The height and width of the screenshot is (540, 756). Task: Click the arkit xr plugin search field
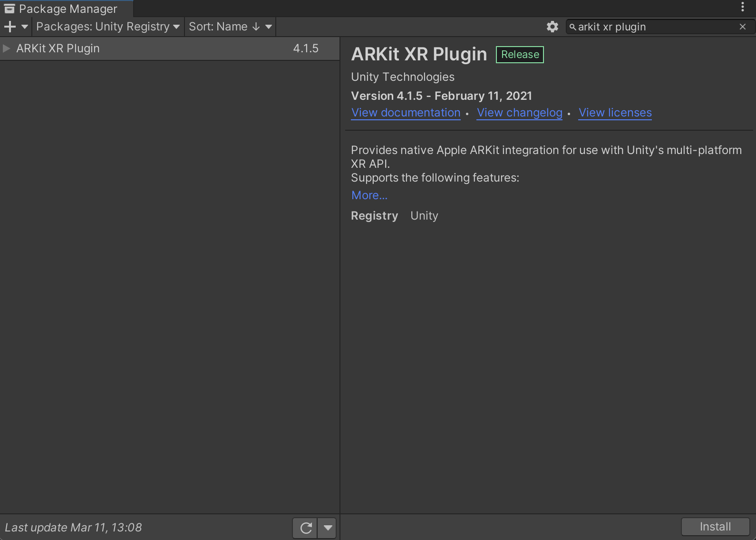pos(656,27)
